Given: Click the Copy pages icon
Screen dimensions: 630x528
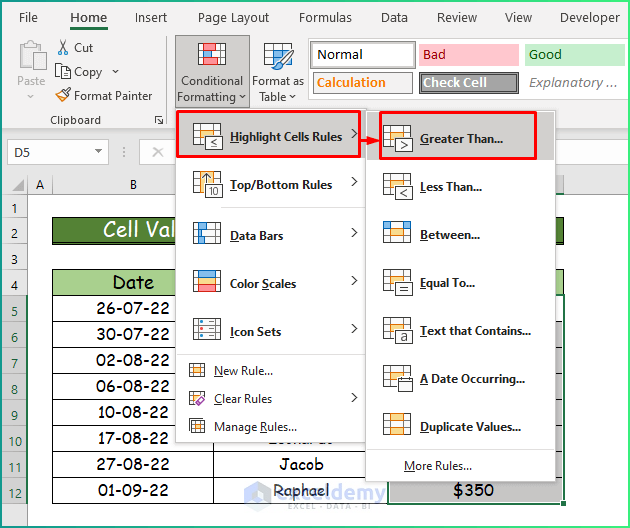Looking at the screenshot, I should [63, 72].
